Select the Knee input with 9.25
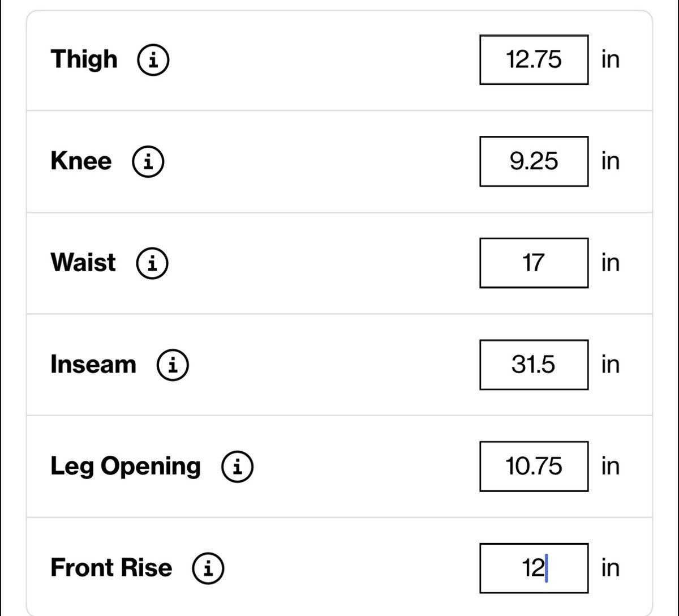 [534, 161]
